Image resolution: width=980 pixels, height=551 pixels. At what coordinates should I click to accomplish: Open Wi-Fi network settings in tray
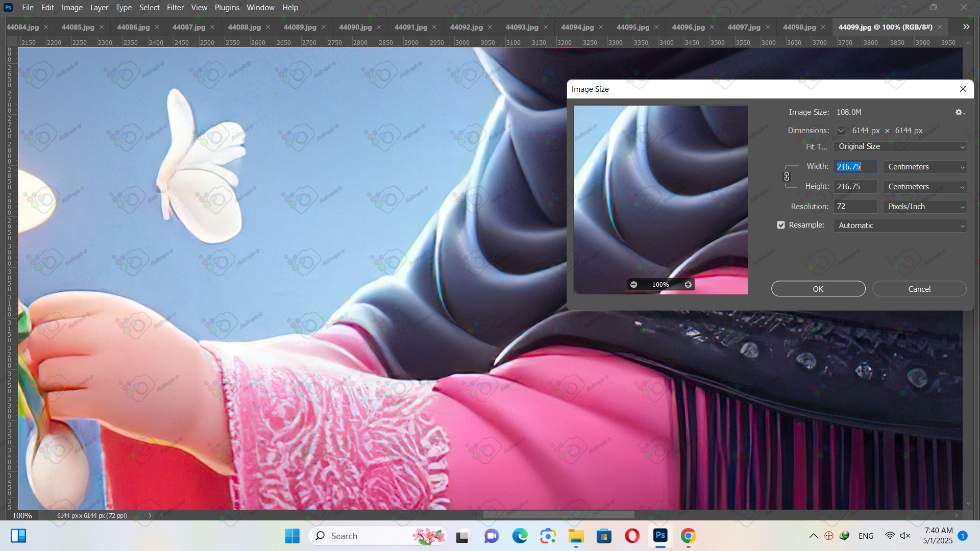coord(890,536)
